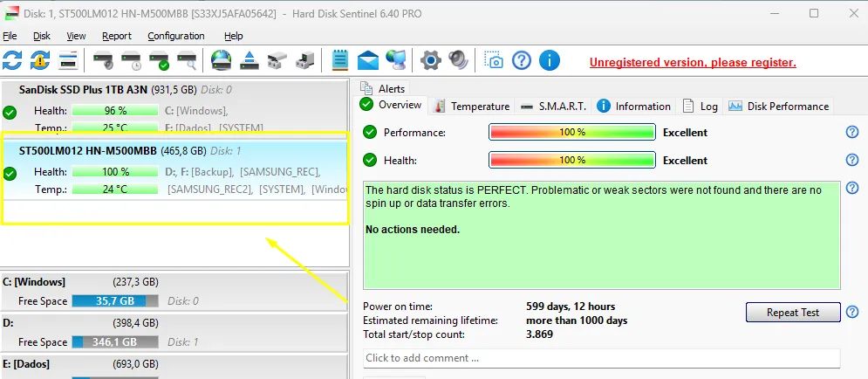Open settings with the gear toolbar icon
This screenshot has height=379, width=868.
431,60
